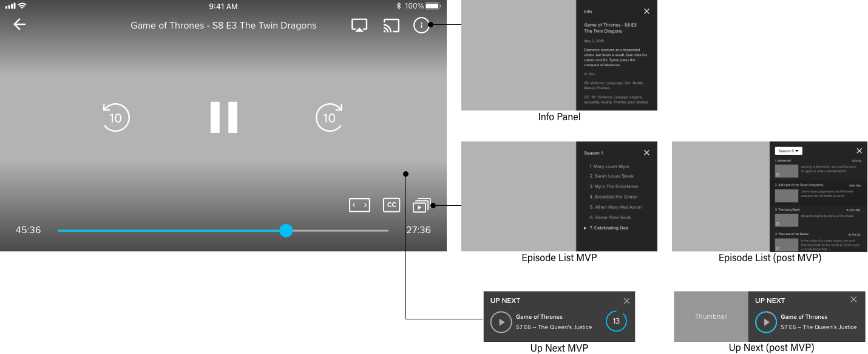Open the Season 8 dropdown

pos(788,151)
